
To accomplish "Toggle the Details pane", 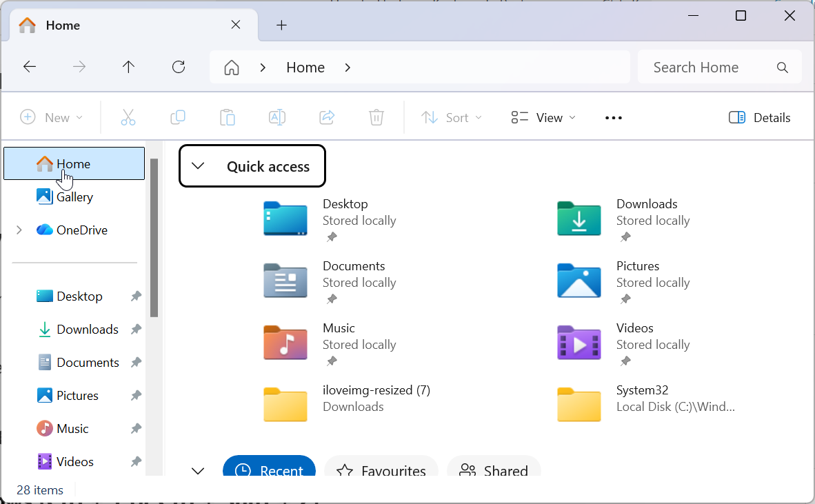I will 760,117.
